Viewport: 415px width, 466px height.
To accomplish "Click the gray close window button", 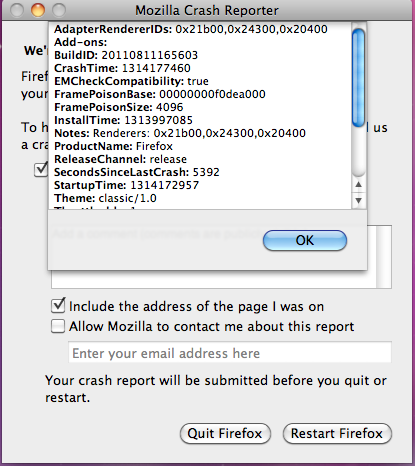I will [17, 10].
